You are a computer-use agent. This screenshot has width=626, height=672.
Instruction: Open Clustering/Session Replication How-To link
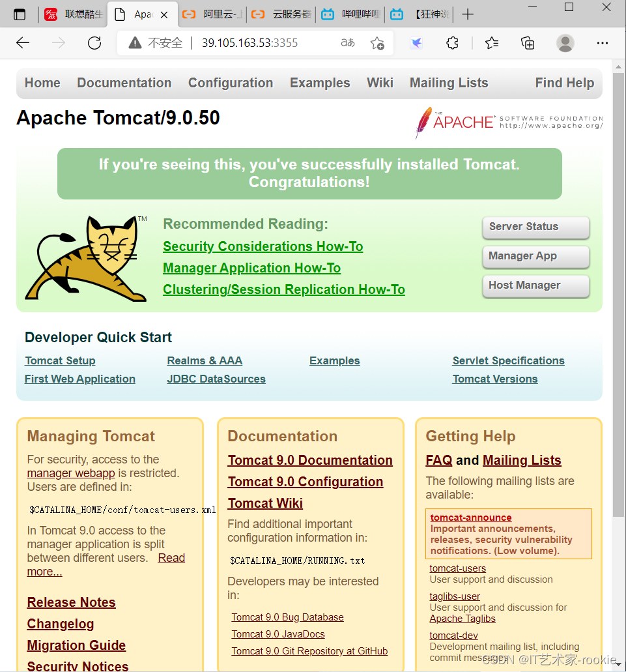[284, 289]
